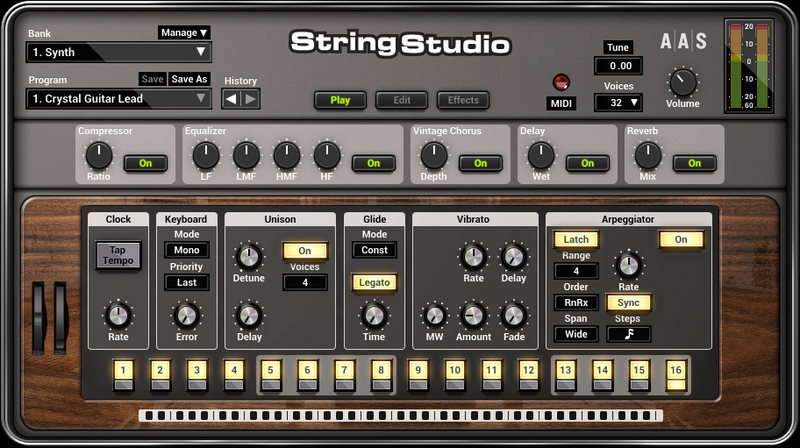This screenshot has height=448, width=800.
Task: Switch to the Play view
Action: point(340,100)
